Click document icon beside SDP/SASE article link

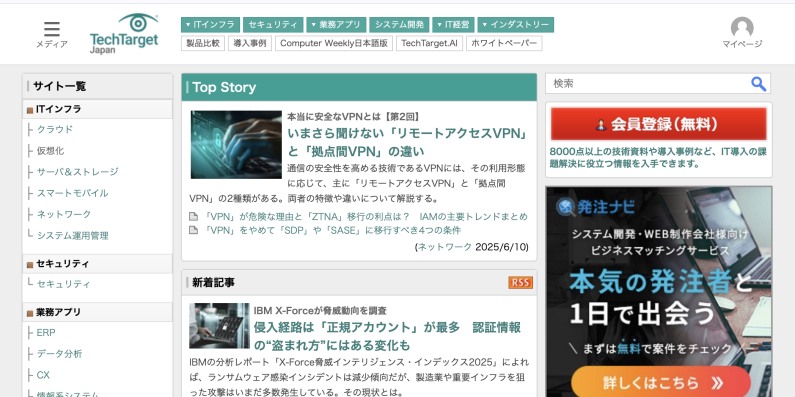tap(193, 230)
